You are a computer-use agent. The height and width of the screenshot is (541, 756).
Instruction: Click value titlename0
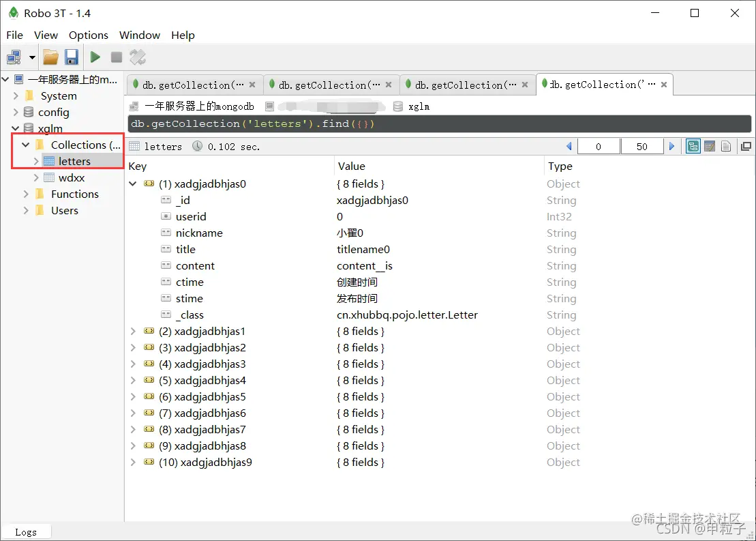click(x=363, y=250)
